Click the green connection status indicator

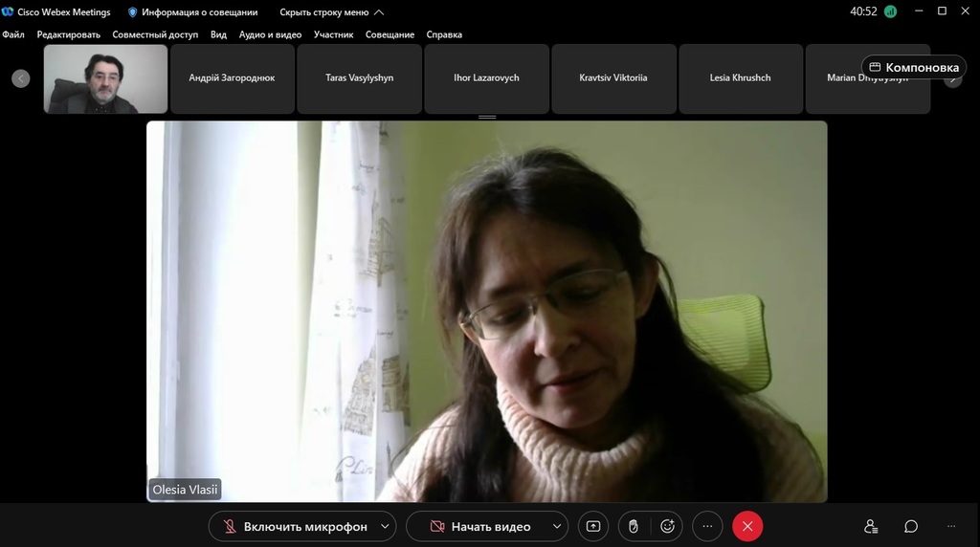(x=891, y=11)
